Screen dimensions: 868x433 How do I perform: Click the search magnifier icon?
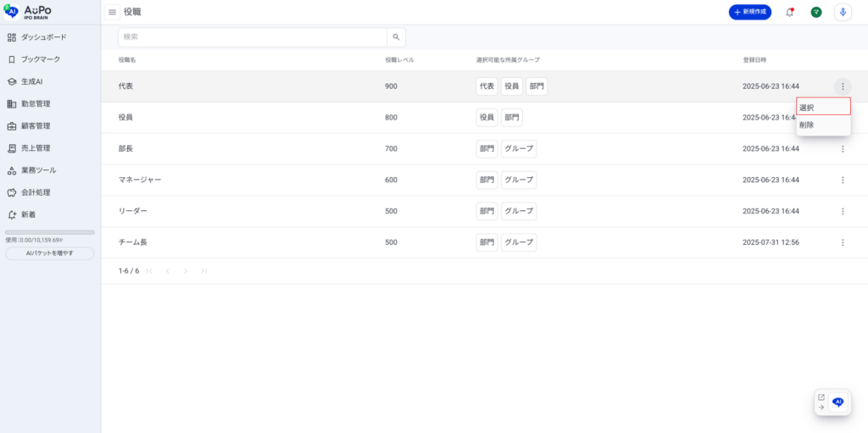[x=396, y=37]
